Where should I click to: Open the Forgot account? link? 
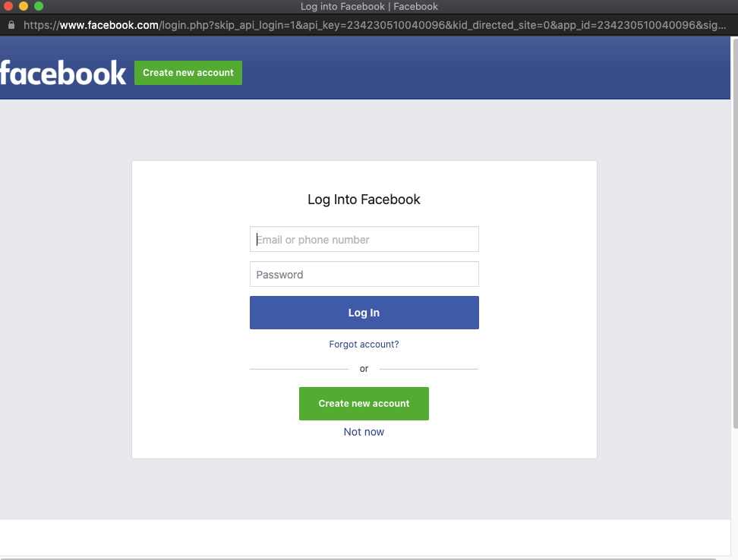[364, 344]
